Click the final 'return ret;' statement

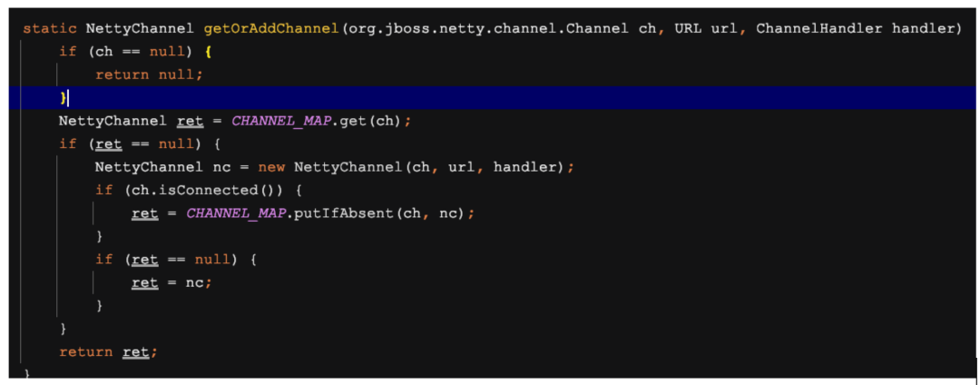[x=107, y=351]
